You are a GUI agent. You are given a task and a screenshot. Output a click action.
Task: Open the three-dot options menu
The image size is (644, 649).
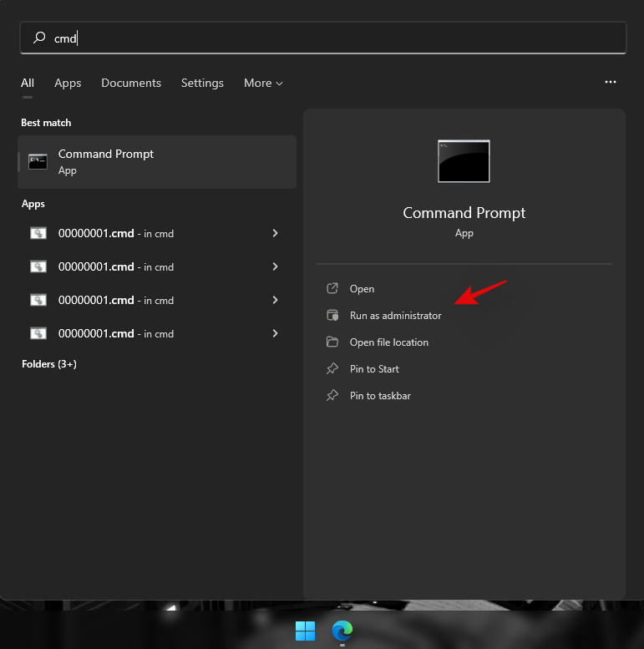(x=611, y=82)
